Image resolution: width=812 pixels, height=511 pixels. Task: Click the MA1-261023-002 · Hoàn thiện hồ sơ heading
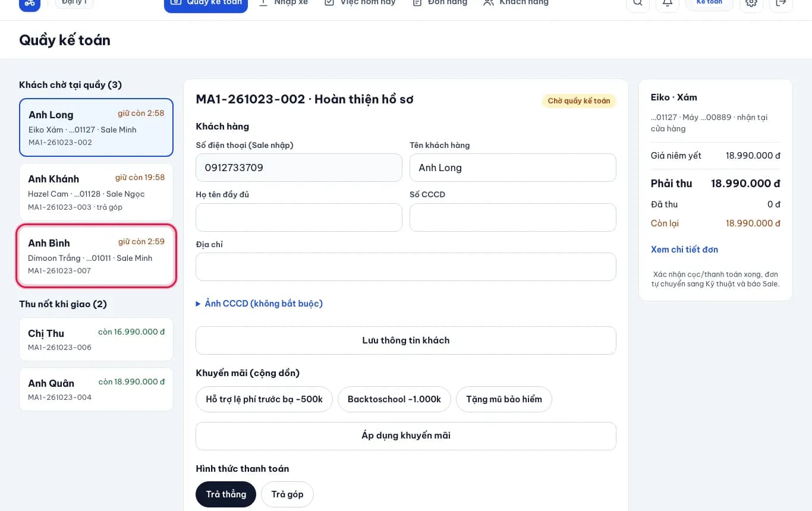coord(304,99)
